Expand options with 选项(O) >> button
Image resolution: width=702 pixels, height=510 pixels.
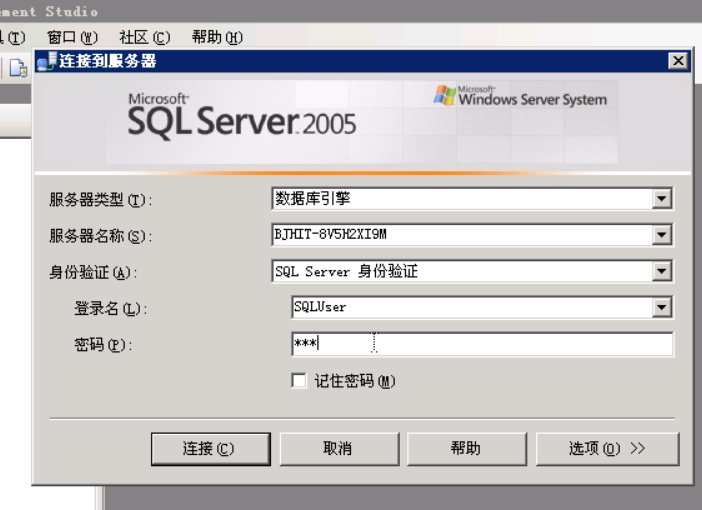[608, 449]
